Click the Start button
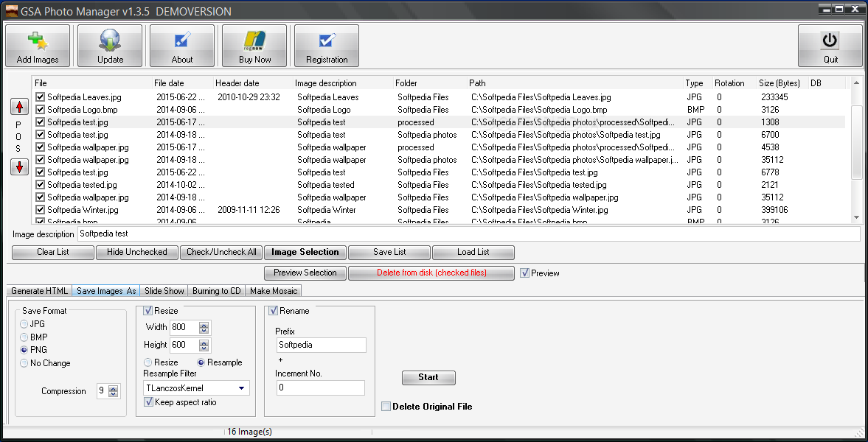The width and height of the screenshot is (868, 442). click(x=428, y=378)
